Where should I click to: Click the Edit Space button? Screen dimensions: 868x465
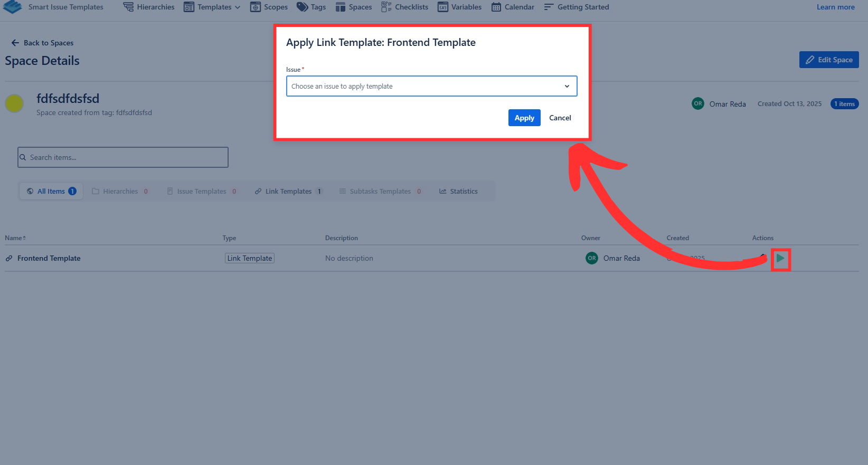click(829, 60)
